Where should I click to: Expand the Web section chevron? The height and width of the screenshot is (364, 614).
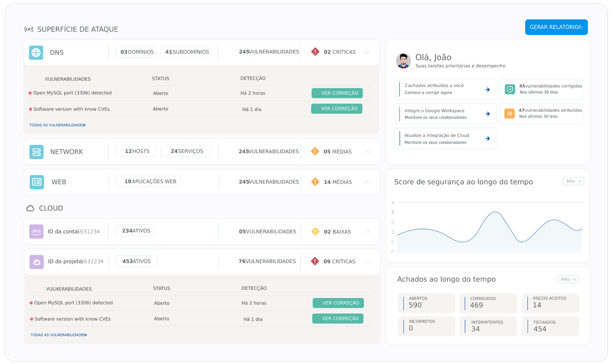pos(367,182)
